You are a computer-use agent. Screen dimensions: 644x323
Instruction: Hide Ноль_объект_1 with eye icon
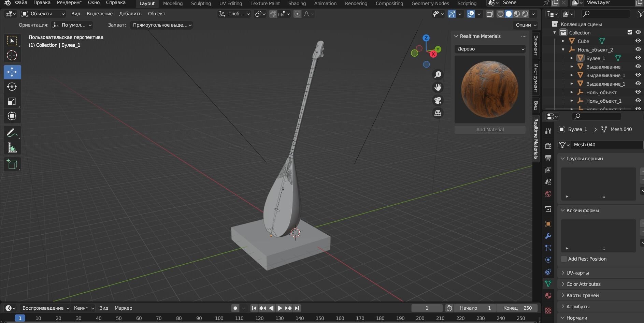point(638,101)
